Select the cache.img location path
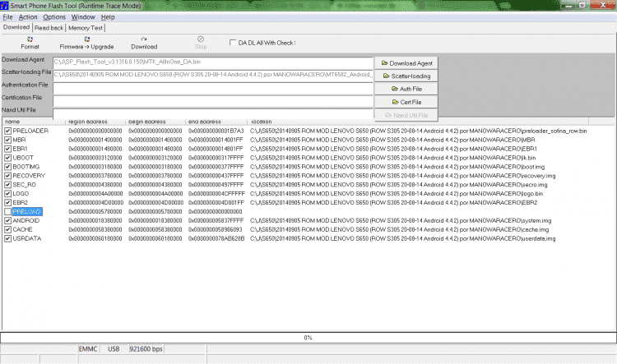This screenshot has width=617, height=364. [399, 229]
